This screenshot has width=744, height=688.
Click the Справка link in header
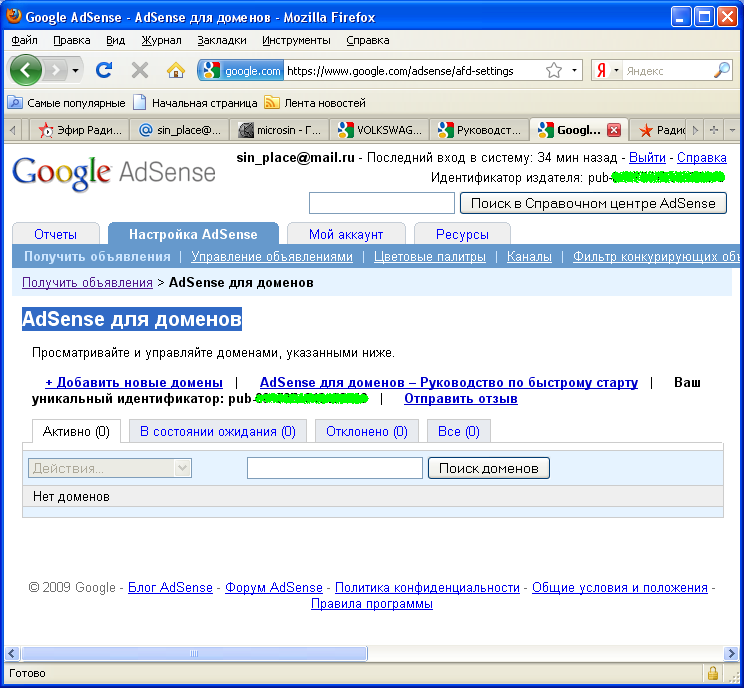pyautogui.click(x=702, y=158)
